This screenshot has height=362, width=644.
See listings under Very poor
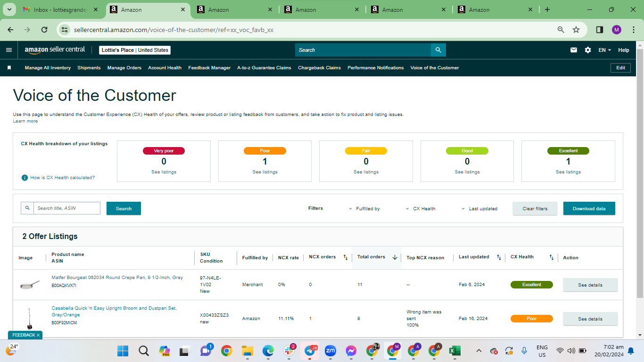tap(164, 172)
